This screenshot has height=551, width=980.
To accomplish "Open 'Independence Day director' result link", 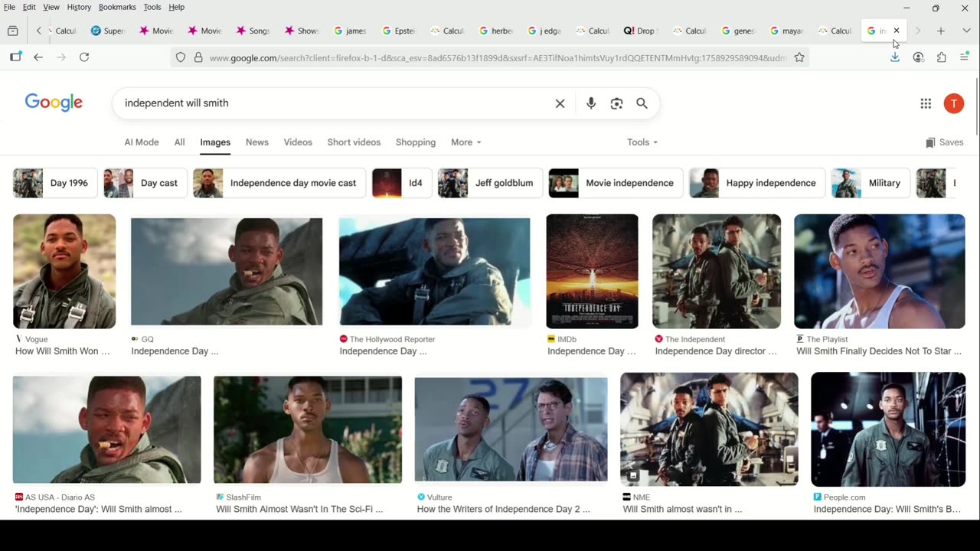I will pos(716,351).
